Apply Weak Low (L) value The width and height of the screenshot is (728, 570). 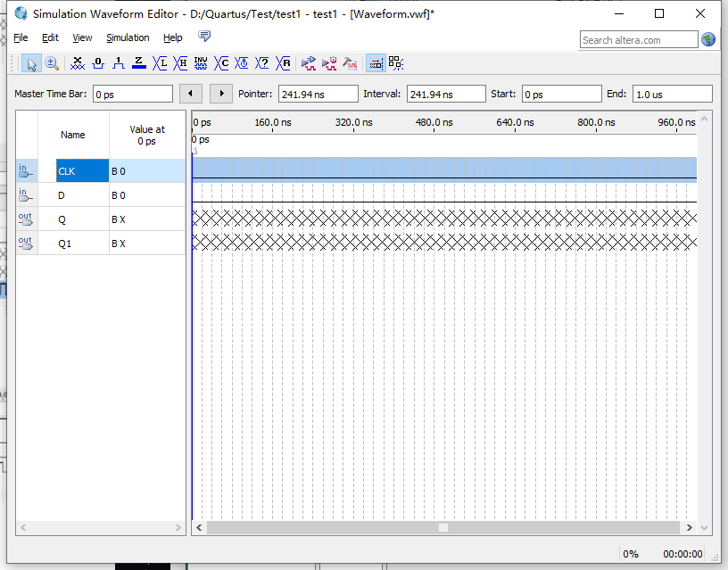pos(160,63)
